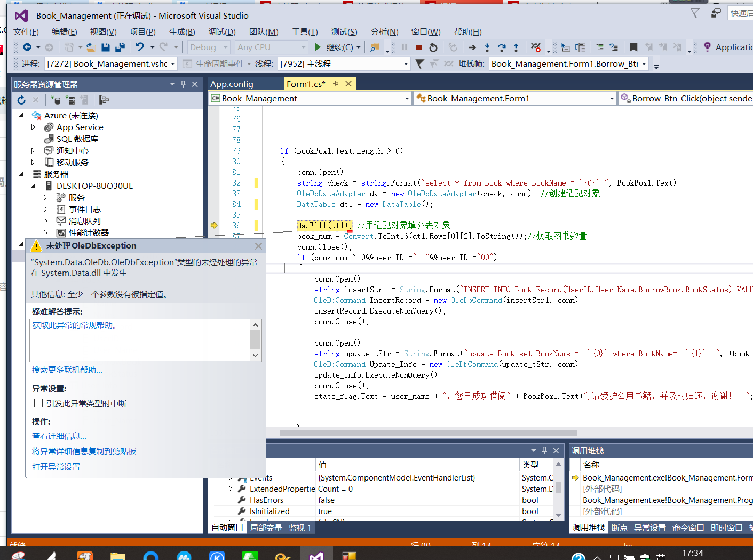Open the Book_Management.Form1 class dropdown
Screen dimensions: 753x560
(612, 99)
